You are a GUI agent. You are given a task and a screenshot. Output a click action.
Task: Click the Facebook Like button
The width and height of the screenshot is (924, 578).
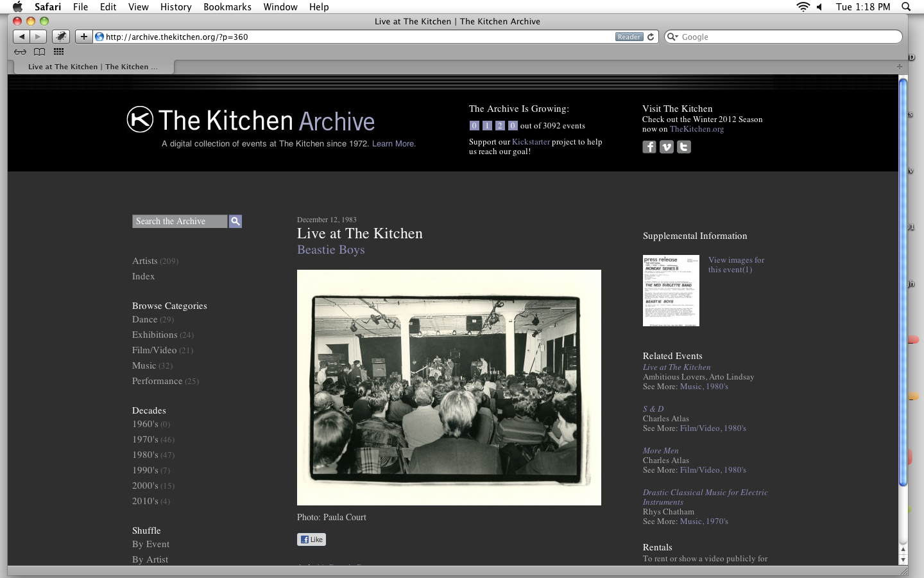tap(312, 539)
